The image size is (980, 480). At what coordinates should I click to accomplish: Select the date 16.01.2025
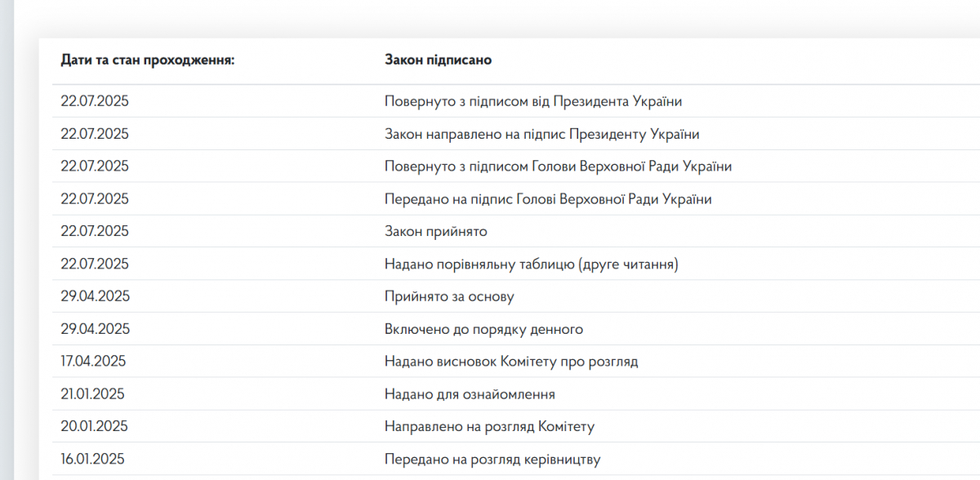(x=92, y=460)
